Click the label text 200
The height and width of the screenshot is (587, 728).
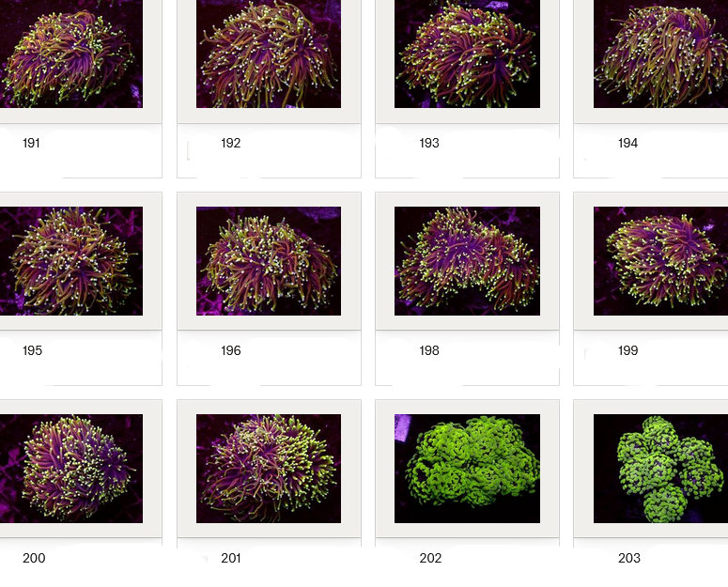click(x=34, y=558)
